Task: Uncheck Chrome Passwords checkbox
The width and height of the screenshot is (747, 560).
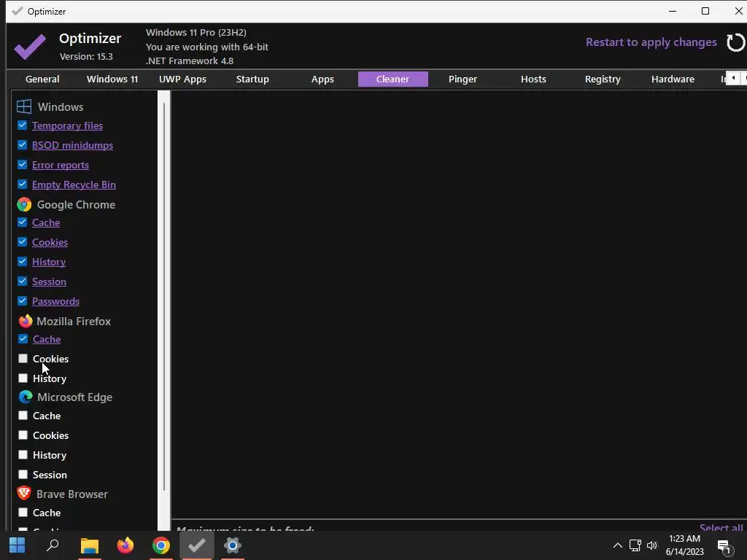Action: (x=23, y=301)
